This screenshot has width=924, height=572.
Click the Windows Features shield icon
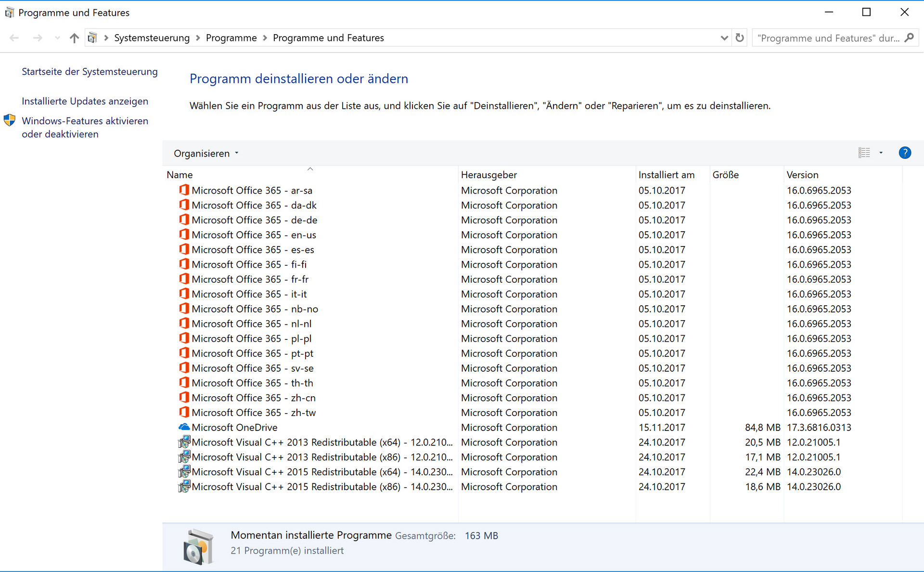[x=10, y=120]
